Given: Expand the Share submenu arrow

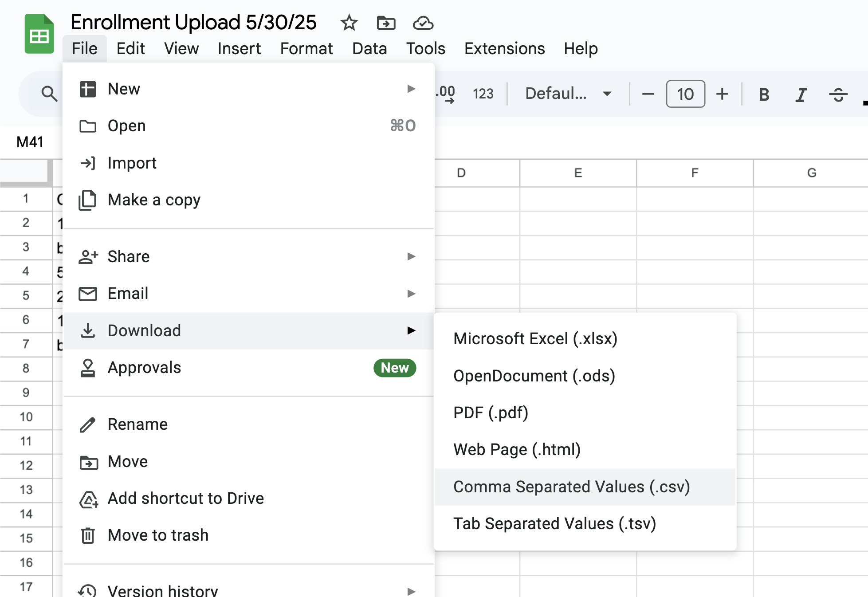Looking at the screenshot, I should click(411, 256).
